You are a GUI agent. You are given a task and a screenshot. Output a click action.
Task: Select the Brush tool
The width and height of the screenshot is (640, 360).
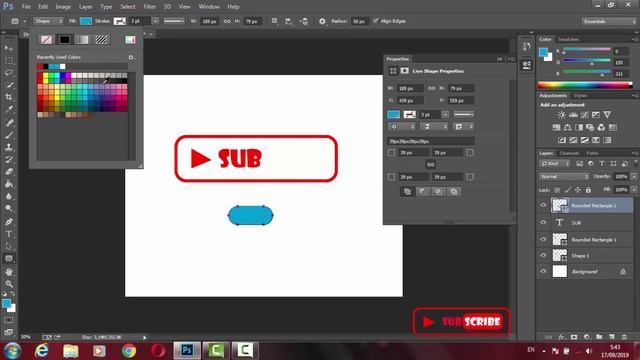point(9,135)
